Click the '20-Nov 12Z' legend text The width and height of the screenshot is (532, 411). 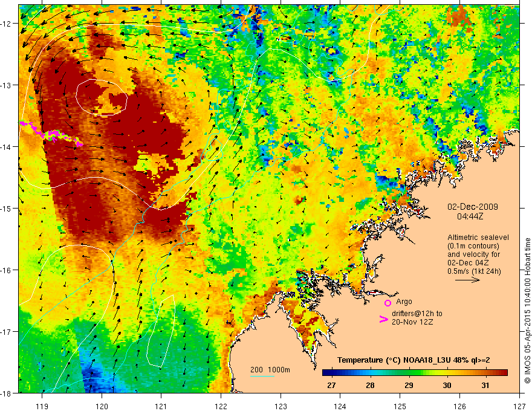412,322
